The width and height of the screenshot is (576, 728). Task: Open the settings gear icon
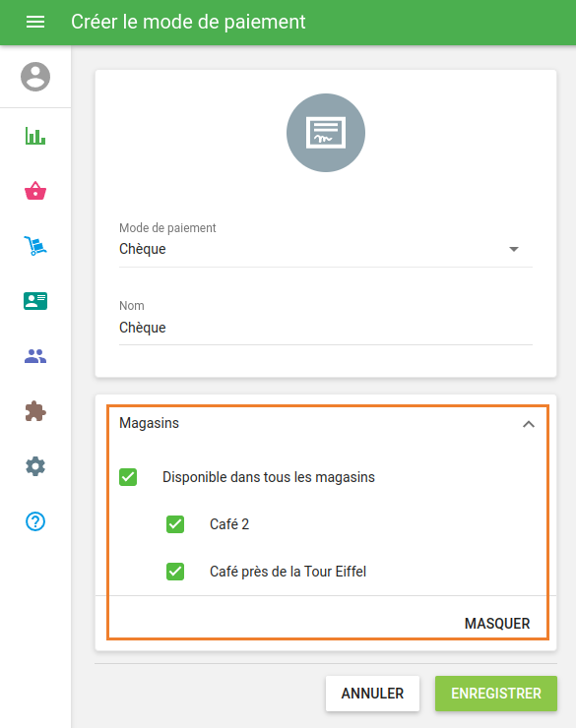pos(35,466)
